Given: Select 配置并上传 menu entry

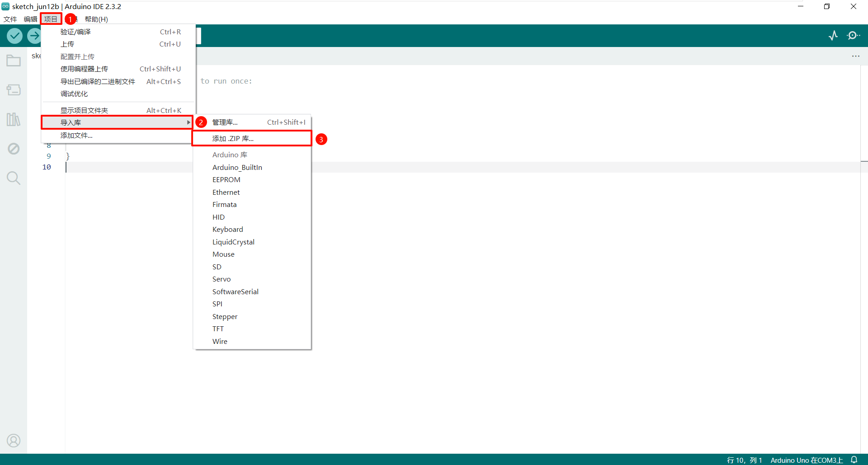Looking at the screenshot, I should coord(118,56).
